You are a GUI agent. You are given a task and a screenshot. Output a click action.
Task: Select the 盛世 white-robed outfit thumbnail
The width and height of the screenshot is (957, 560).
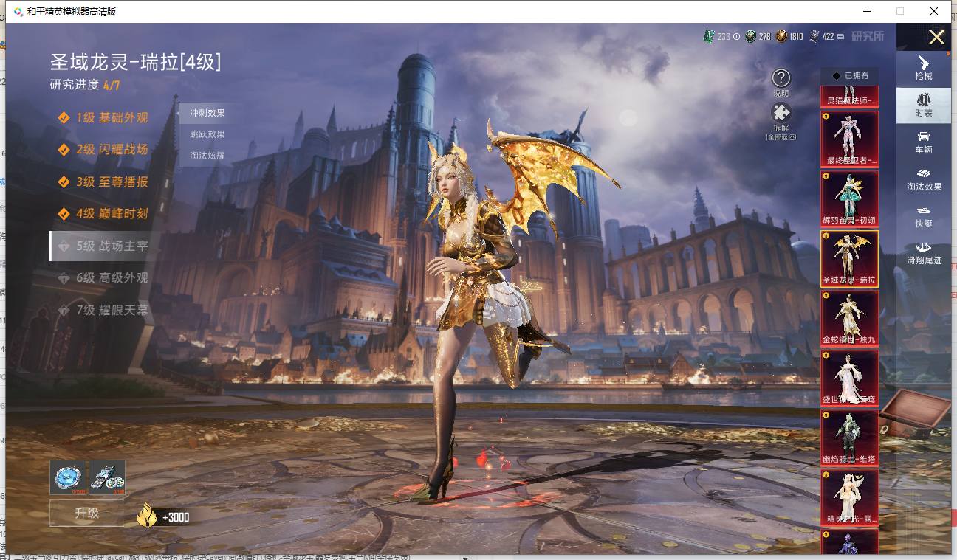(x=850, y=378)
